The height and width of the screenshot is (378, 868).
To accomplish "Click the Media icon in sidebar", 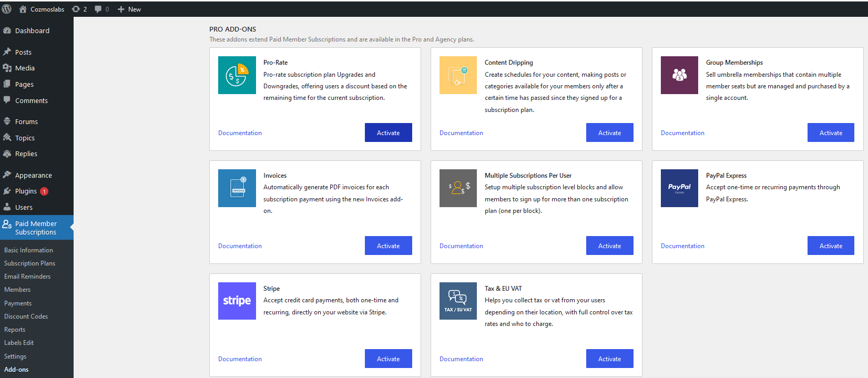I will (x=7, y=68).
